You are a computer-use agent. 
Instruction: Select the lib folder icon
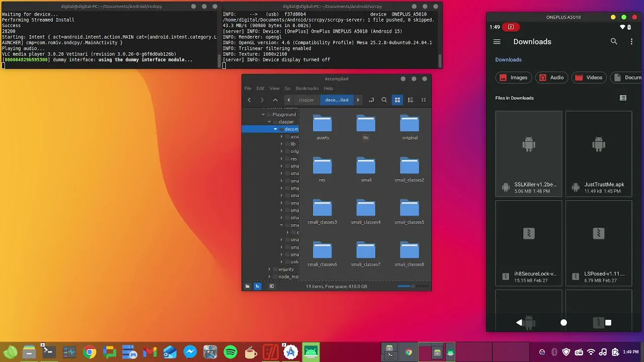click(366, 124)
